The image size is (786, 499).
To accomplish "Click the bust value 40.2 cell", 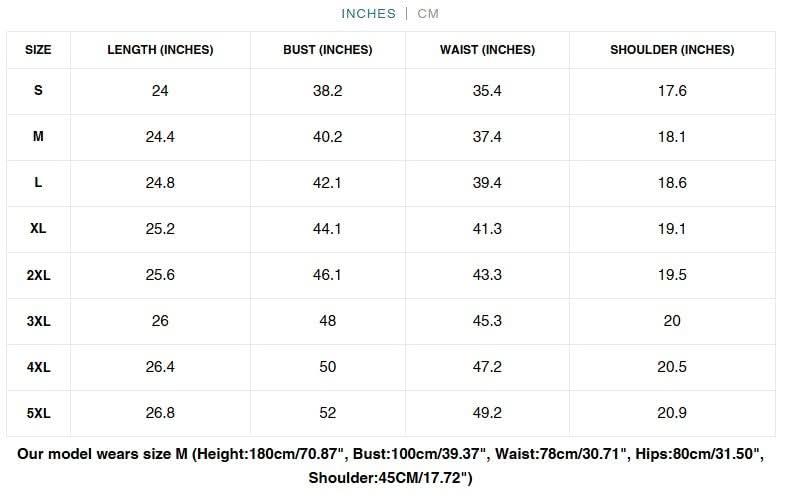I will 328,137.
